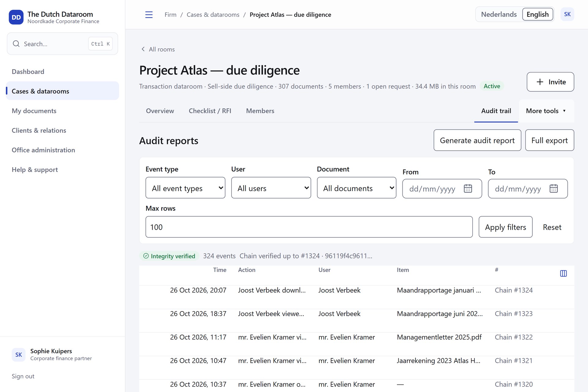Select the English language option
This screenshot has width=588, height=392.
(537, 14)
